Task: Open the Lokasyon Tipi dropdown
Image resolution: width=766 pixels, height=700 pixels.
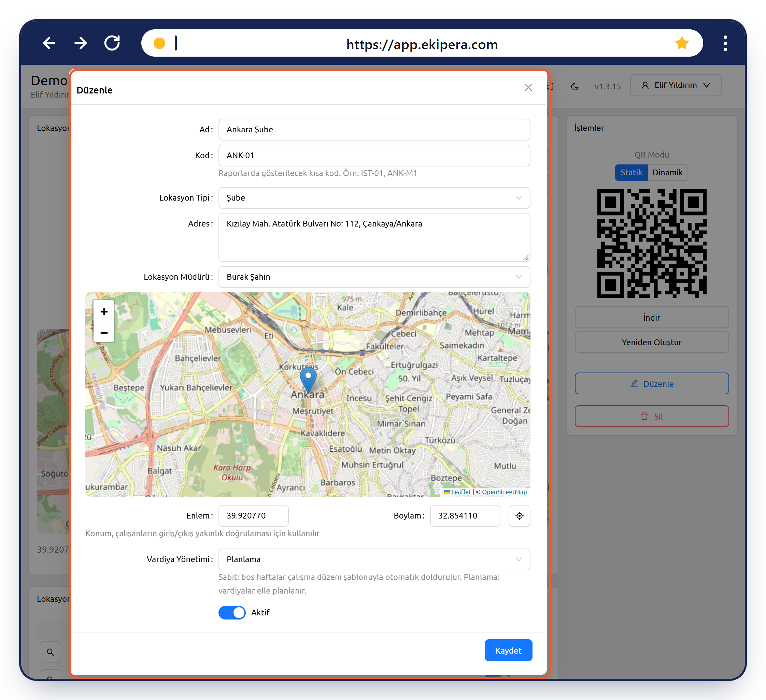Action: 374,198
